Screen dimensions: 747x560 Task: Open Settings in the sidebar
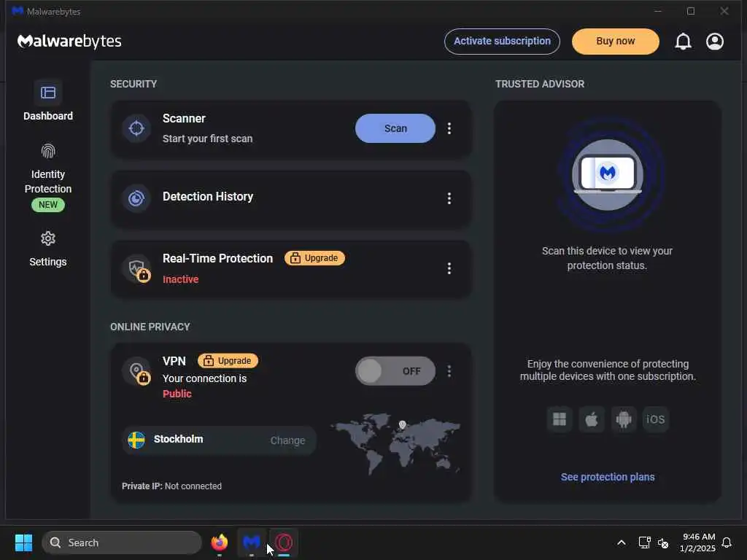48,249
